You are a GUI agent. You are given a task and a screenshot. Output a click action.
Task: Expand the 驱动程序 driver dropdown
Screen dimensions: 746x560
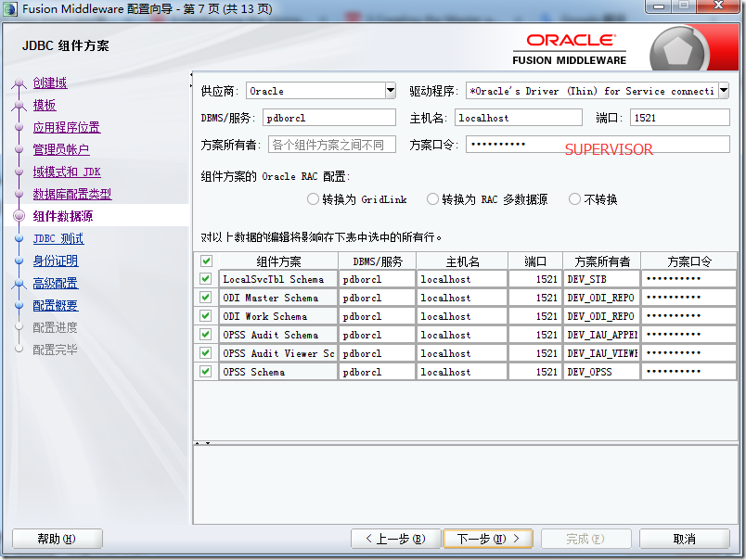coord(724,90)
